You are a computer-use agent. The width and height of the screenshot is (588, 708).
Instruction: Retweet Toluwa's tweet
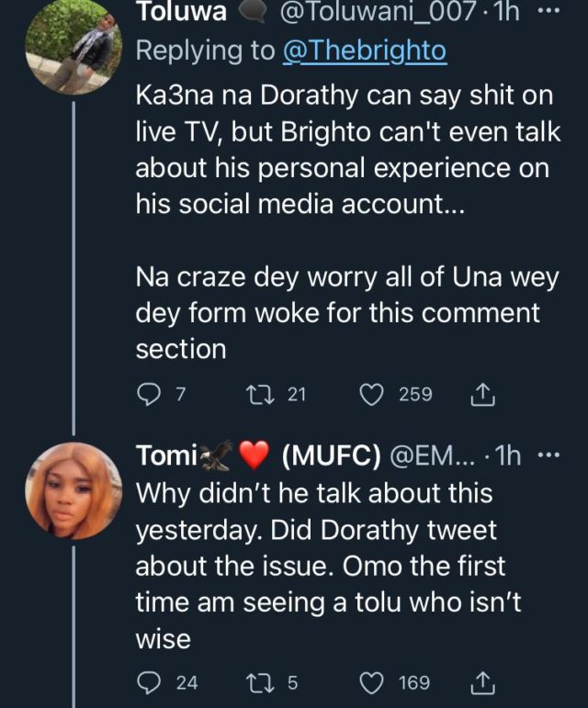point(260,395)
